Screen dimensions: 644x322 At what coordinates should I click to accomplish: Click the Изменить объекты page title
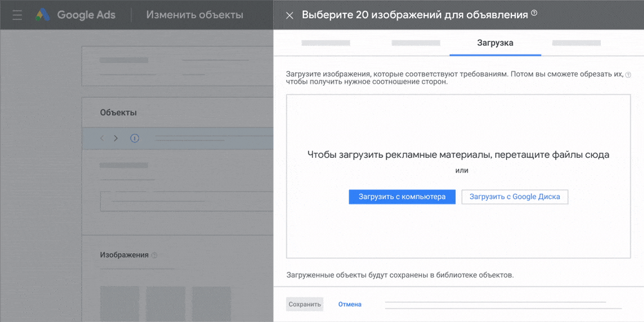coord(194,15)
